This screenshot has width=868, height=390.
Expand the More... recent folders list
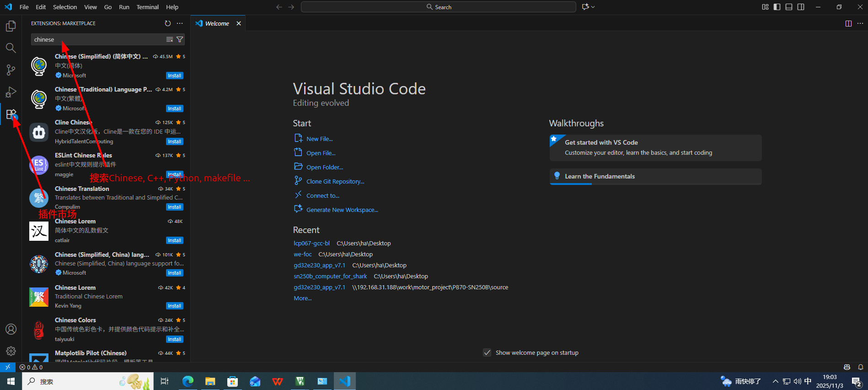tap(302, 298)
